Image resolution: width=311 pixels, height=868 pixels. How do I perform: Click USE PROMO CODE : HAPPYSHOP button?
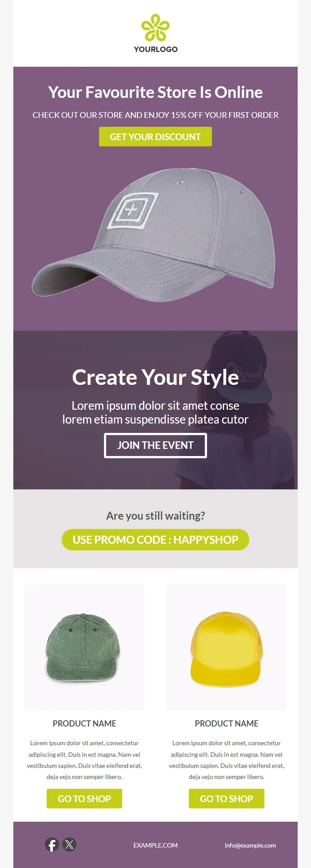[155, 540]
